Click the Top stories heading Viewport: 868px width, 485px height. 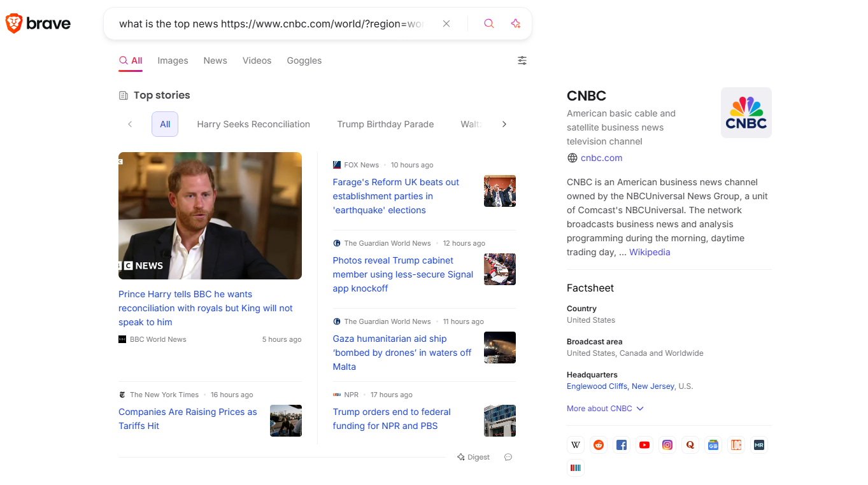pos(162,95)
